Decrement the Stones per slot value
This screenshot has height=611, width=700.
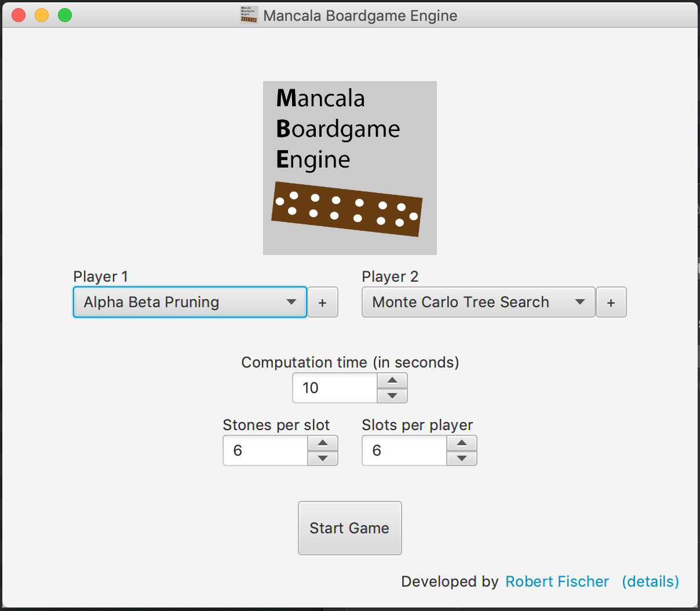(x=323, y=458)
